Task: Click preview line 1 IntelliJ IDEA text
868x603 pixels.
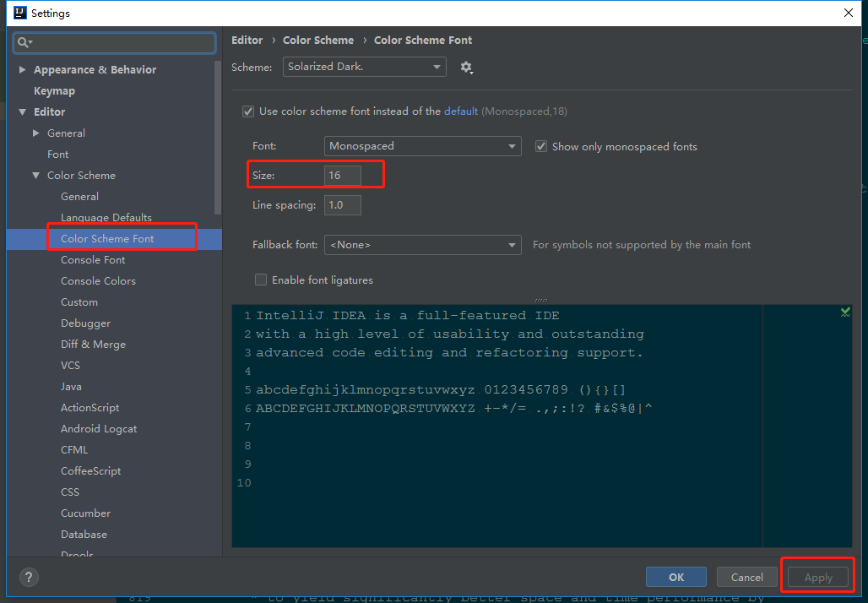Action: (x=408, y=316)
